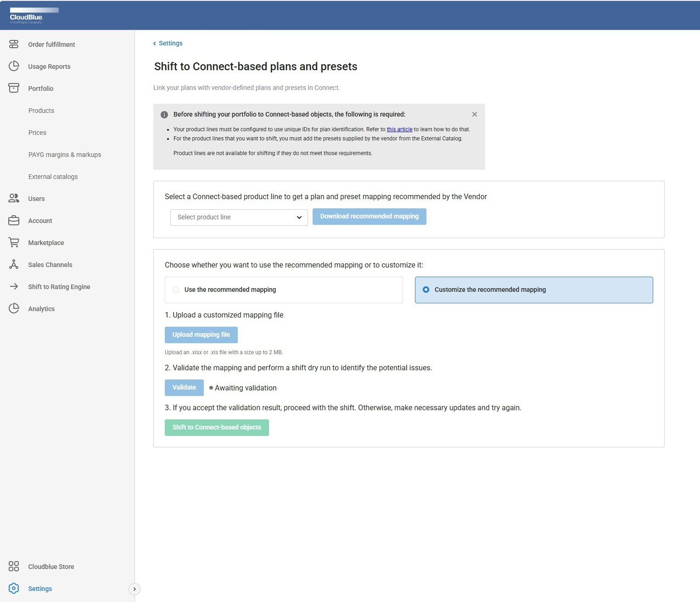
Task: Click the Settings gear icon
Action: (14, 588)
